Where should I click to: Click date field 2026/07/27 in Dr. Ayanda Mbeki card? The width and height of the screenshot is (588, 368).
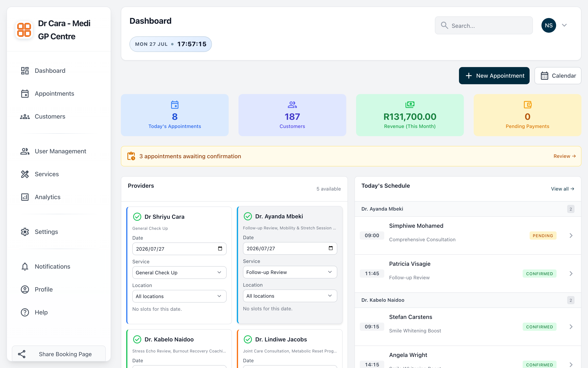[290, 248]
